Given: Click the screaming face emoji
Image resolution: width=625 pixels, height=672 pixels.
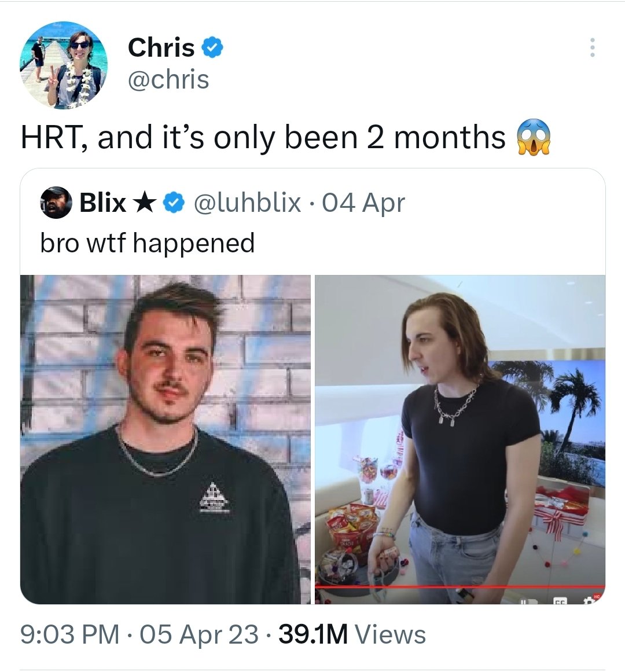Looking at the screenshot, I should [534, 137].
